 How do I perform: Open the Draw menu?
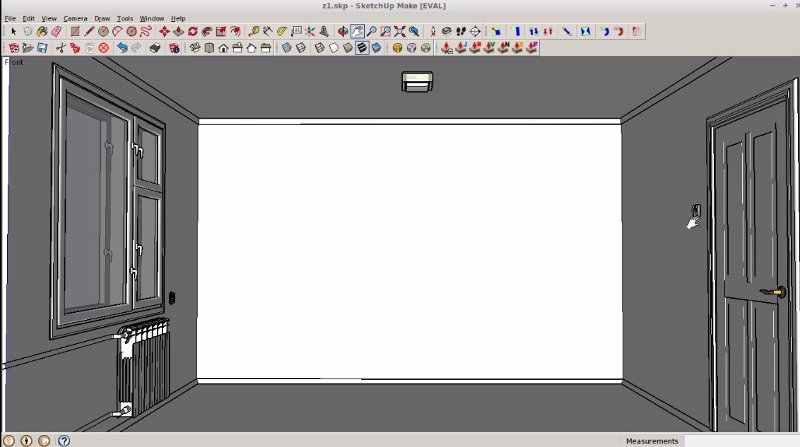tap(102, 18)
